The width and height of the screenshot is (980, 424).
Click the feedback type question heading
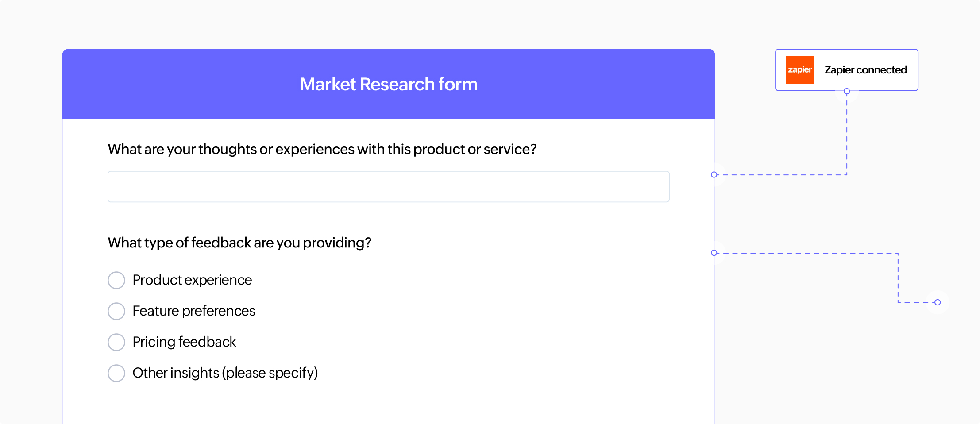[239, 242]
